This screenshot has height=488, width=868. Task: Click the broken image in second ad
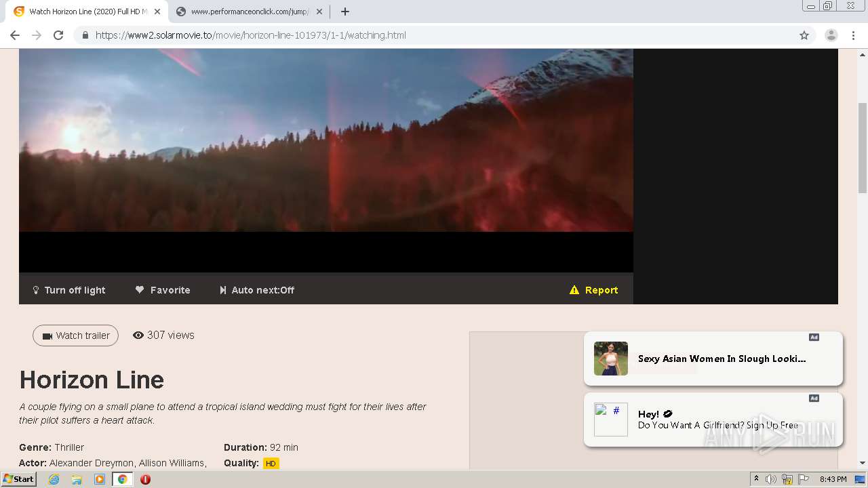point(611,420)
